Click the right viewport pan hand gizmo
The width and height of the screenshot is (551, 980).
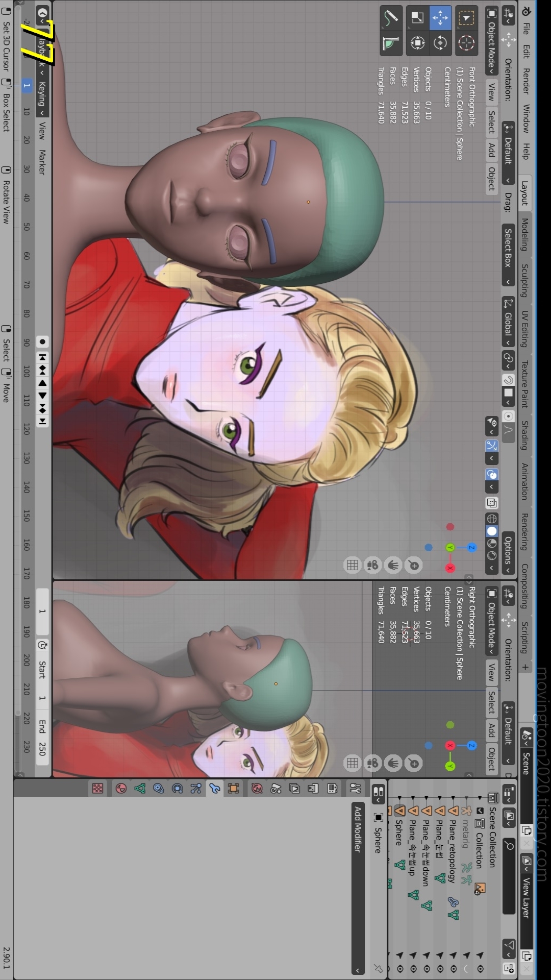tap(393, 763)
